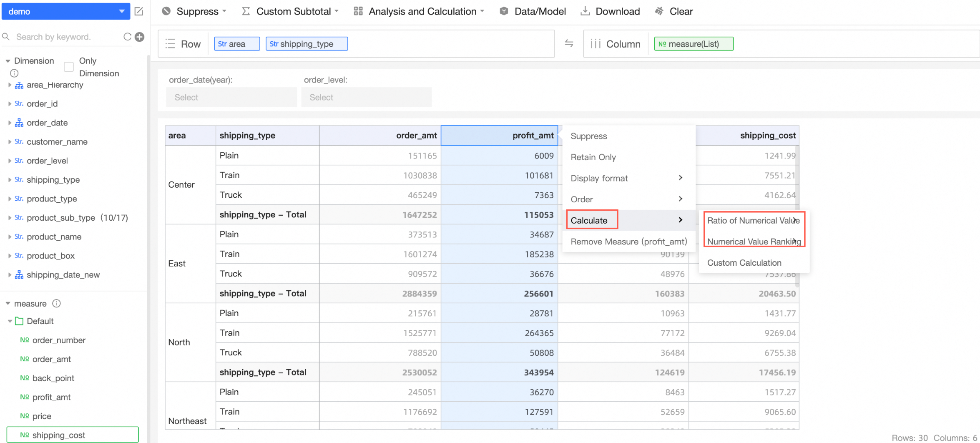
Task: Click the measure info icon
Action: click(x=57, y=304)
